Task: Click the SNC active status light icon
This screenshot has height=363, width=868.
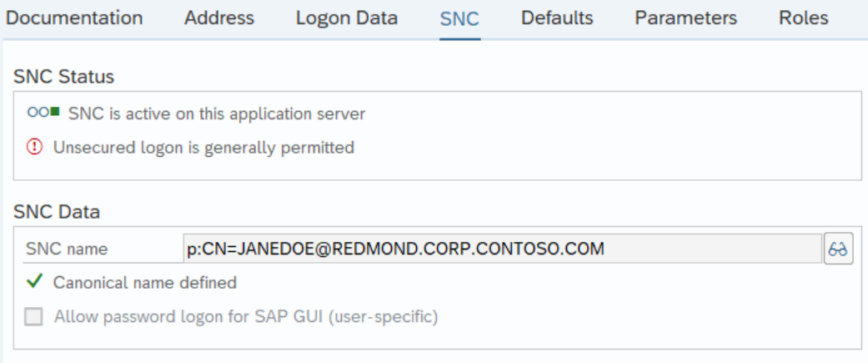Action: (x=43, y=113)
